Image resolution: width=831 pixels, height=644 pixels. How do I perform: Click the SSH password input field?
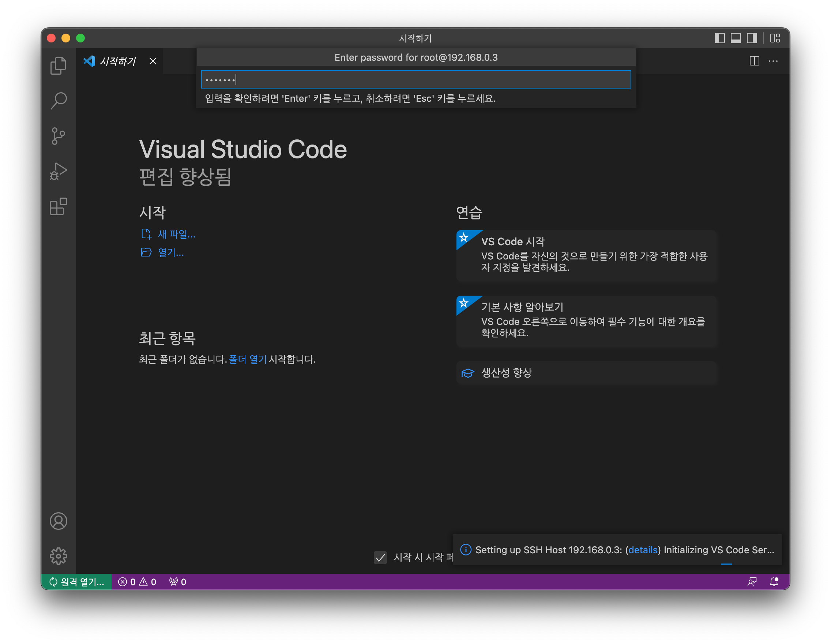pos(415,79)
